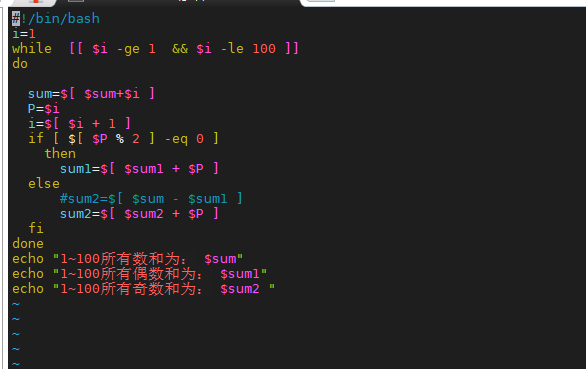
Task: Click the i=$[ $i + 1 ] increment line
Action: click(x=79, y=123)
